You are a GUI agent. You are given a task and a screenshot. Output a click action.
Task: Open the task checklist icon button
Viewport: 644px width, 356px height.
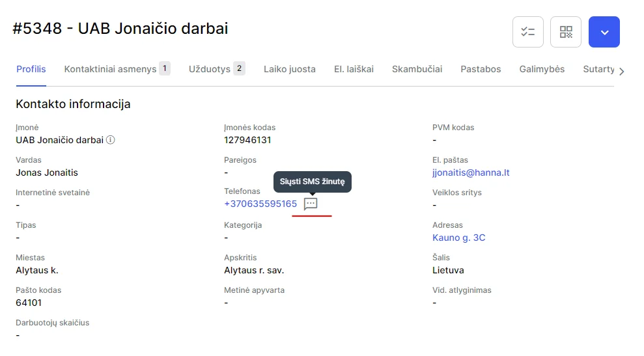pyautogui.click(x=528, y=32)
